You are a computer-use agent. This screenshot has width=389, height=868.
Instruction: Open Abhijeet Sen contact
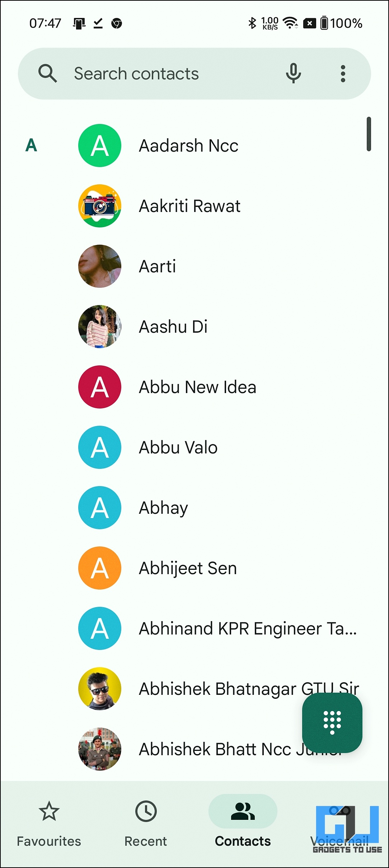point(188,568)
